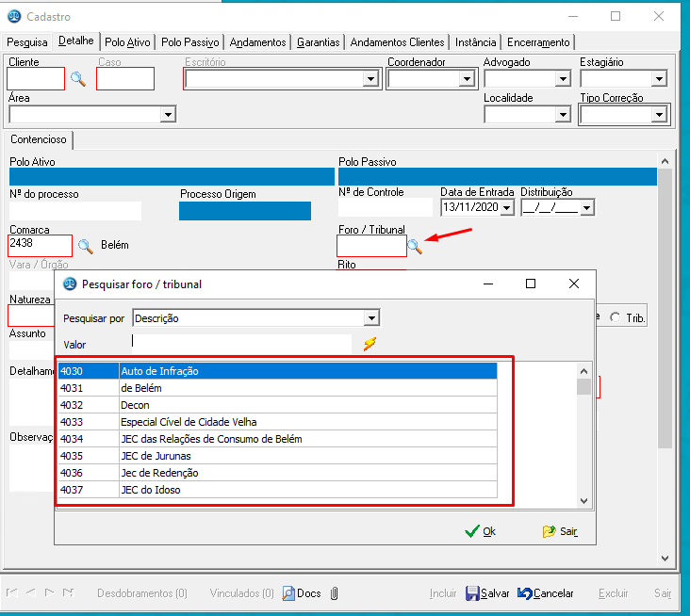Viewport: 690px width, 616px height.
Task: Click the Cliente search magnifier icon
Action: coord(78,79)
